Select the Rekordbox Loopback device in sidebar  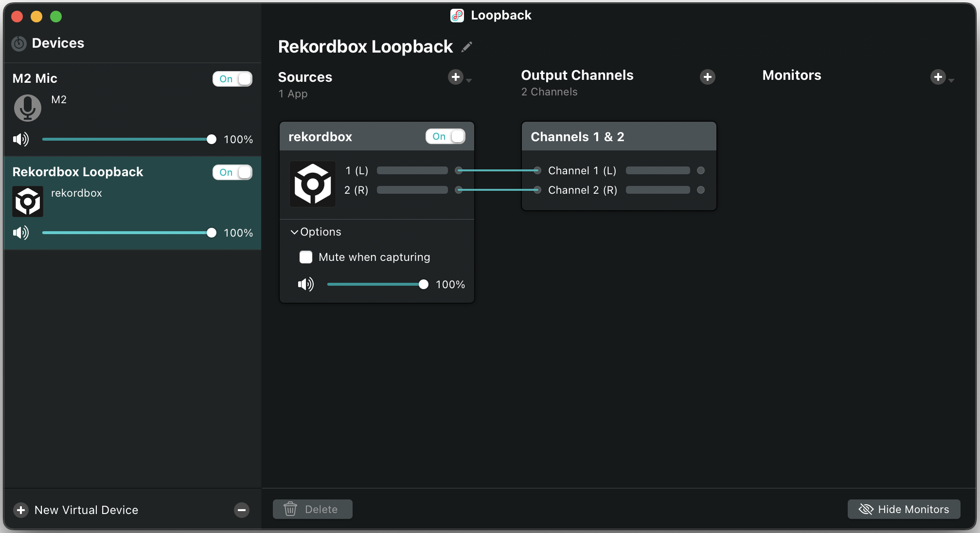(x=132, y=203)
